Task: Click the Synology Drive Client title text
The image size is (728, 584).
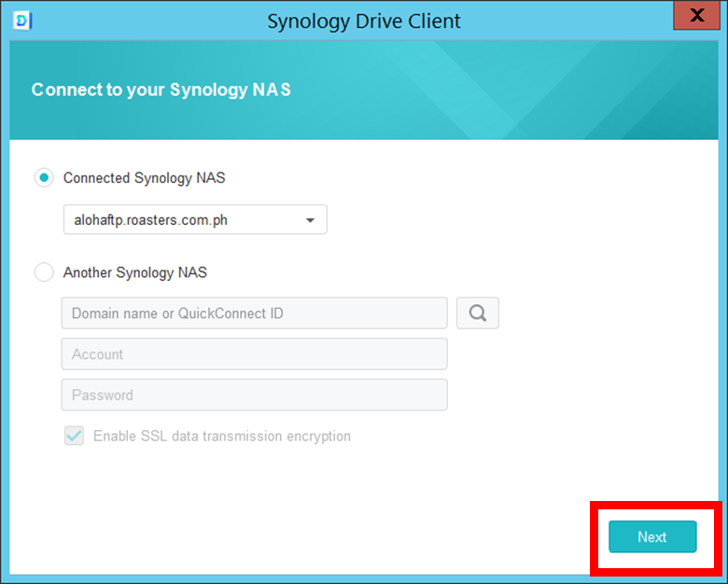Action: pos(364,21)
